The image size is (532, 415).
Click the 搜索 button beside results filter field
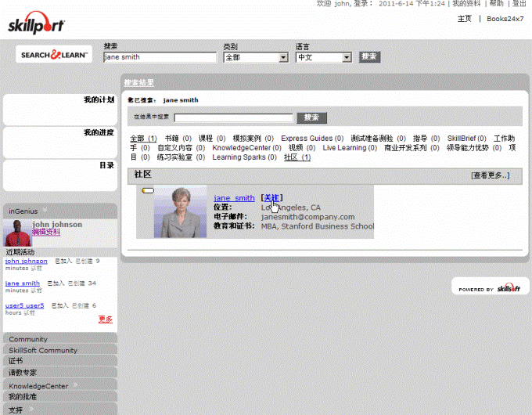(x=311, y=117)
